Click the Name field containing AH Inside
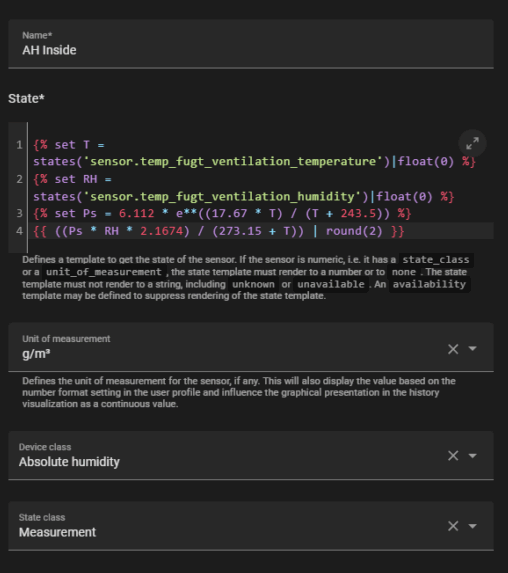The width and height of the screenshot is (508, 573). tap(251, 44)
